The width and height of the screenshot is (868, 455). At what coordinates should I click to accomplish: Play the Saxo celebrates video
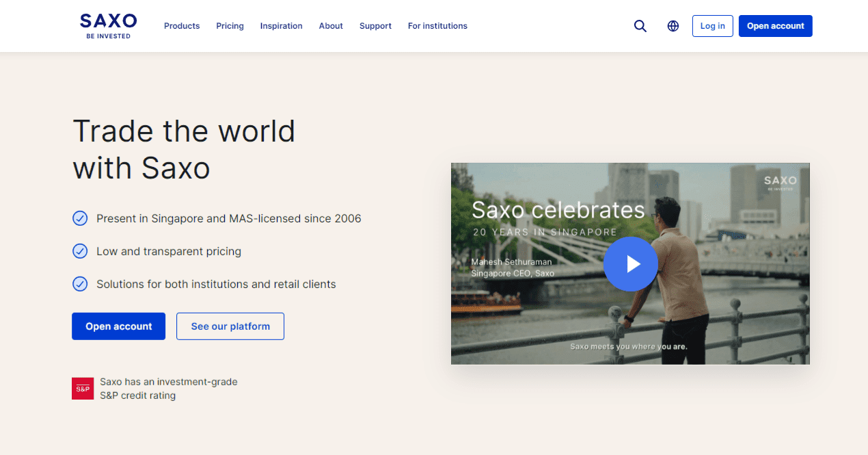(x=630, y=264)
